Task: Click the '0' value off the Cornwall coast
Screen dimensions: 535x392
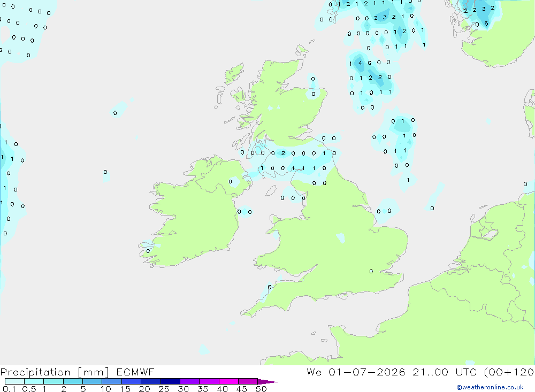Action: click(270, 287)
